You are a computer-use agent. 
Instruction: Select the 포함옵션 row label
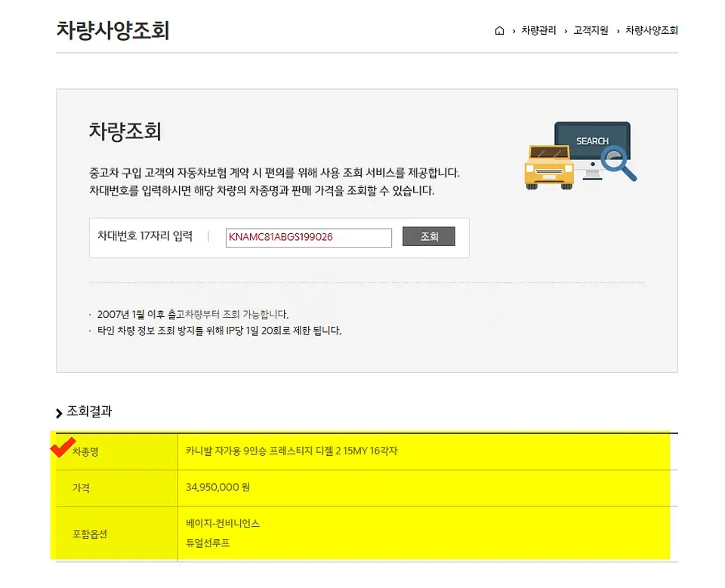pyautogui.click(x=90, y=534)
